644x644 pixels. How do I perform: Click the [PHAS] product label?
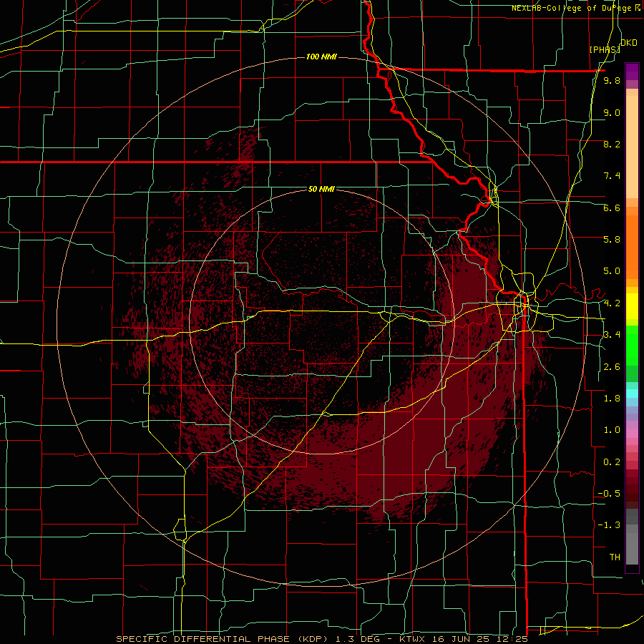tap(605, 49)
